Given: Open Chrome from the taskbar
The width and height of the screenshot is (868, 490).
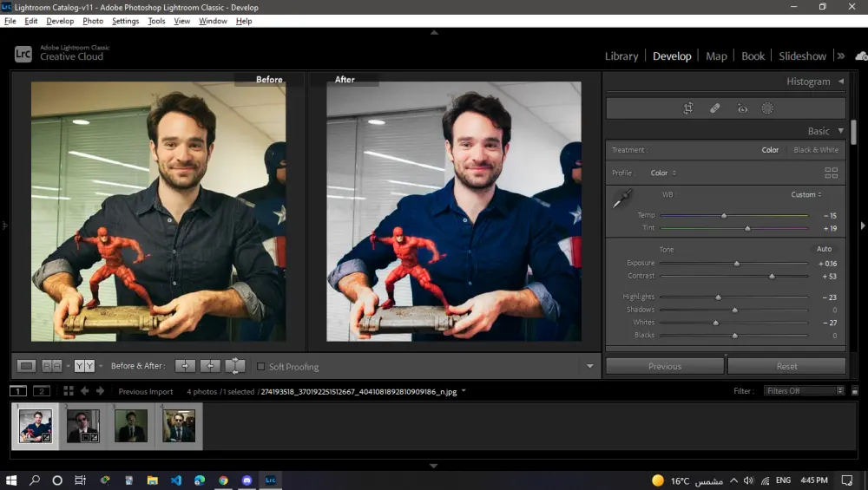Looking at the screenshot, I should click(x=223, y=480).
